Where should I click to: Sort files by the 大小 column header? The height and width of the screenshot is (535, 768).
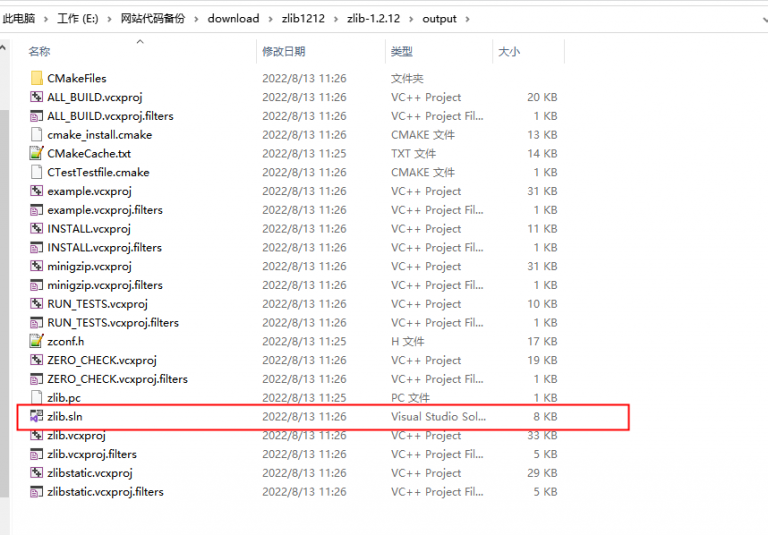[508, 51]
